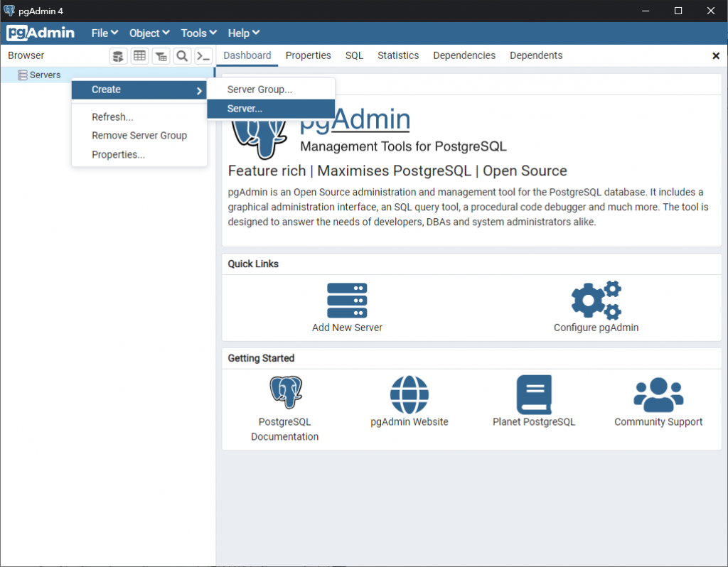This screenshot has width=728, height=567.
Task: Click the Search Objects magnifier icon
Action: tap(182, 56)
